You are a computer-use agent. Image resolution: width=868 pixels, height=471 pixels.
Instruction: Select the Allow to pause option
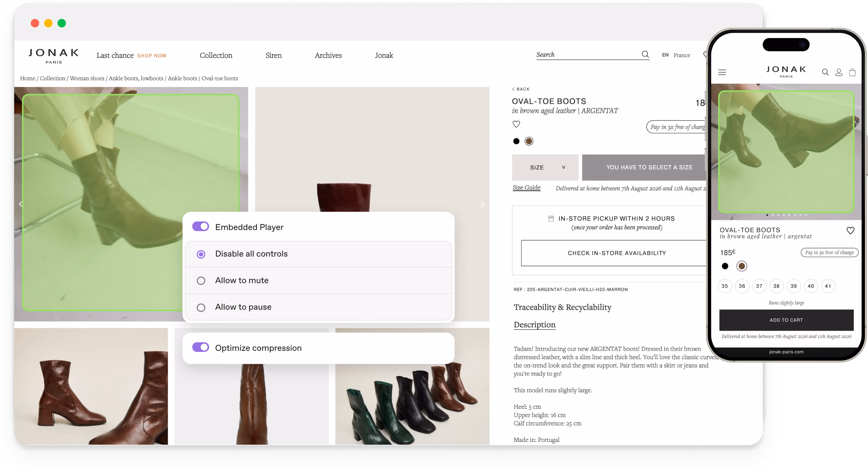point(318,307)
